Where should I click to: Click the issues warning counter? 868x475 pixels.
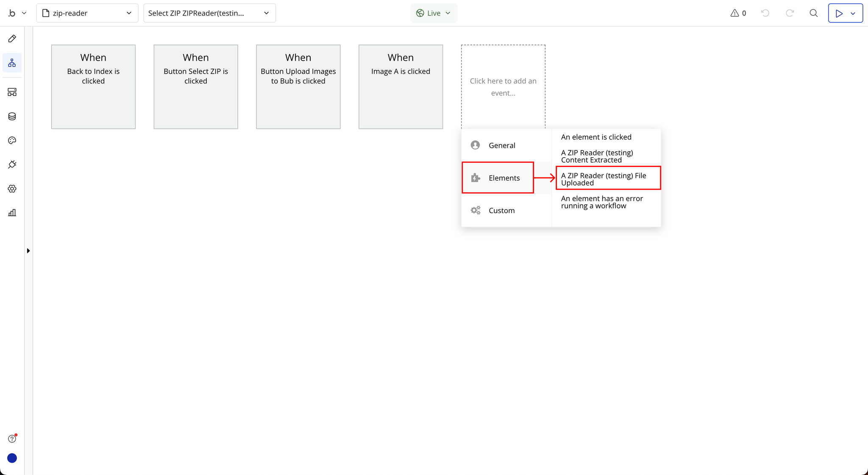tap(738, 13)
